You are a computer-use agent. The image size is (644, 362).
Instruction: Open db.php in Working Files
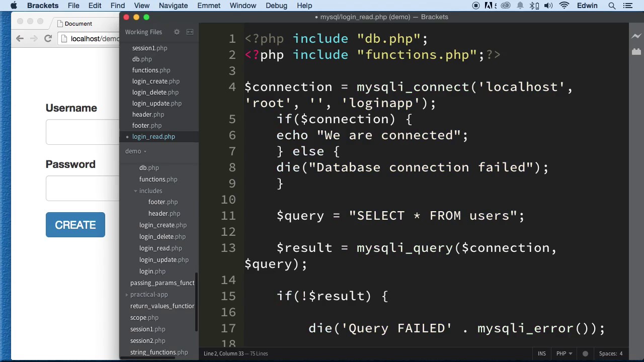click(142, 59)
